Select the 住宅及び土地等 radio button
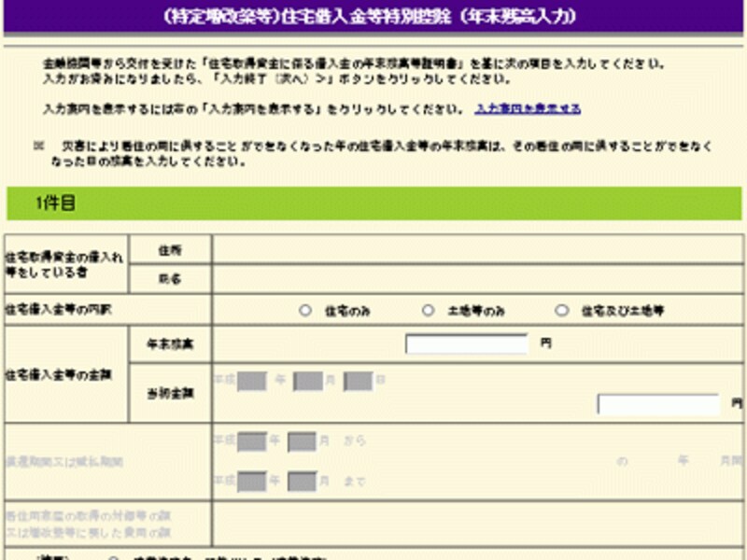The width and height of the screenshot is (747, 560). point(559,313)
